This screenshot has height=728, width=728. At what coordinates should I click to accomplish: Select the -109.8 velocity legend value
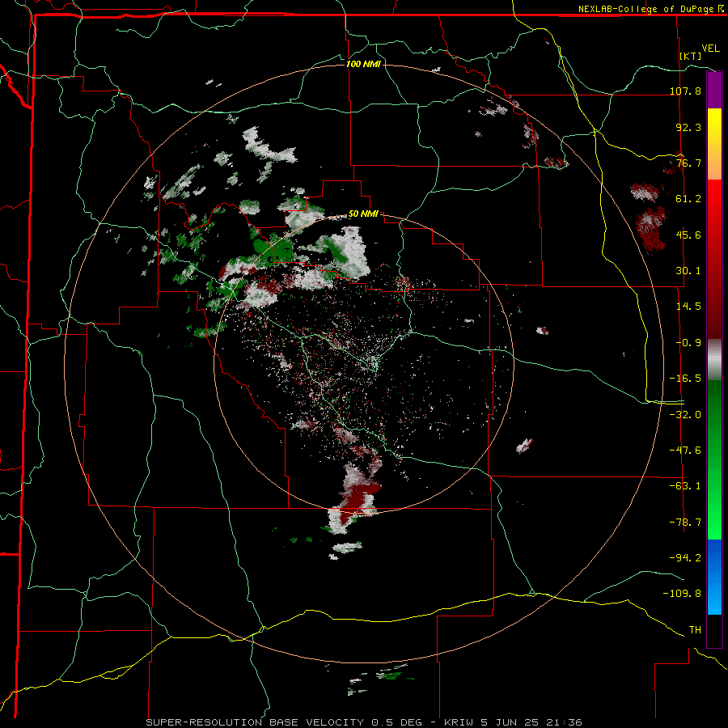tap(682, 594)
